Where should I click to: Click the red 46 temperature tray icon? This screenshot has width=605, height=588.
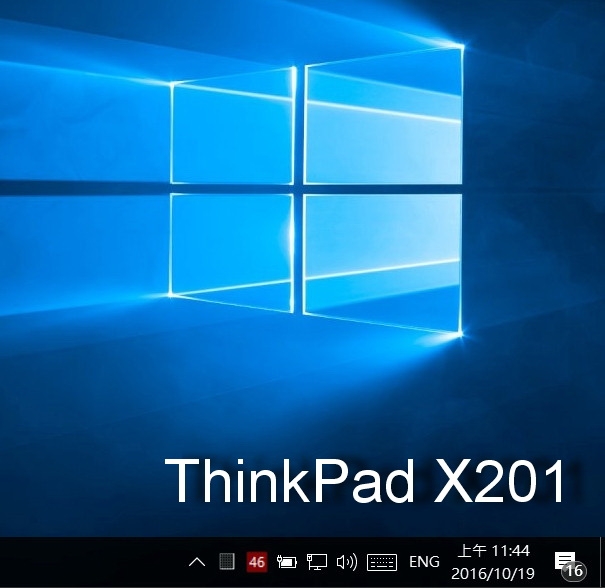(257, 562)
